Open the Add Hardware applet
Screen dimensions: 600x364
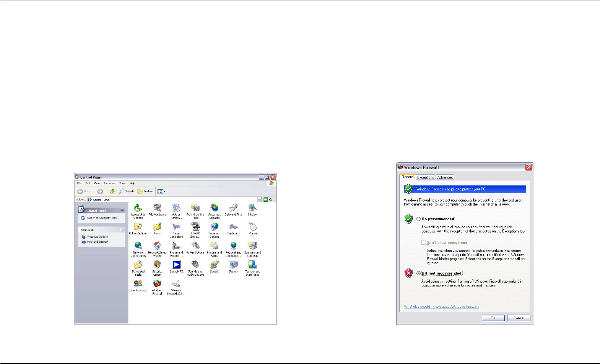(x=157, y=210)
